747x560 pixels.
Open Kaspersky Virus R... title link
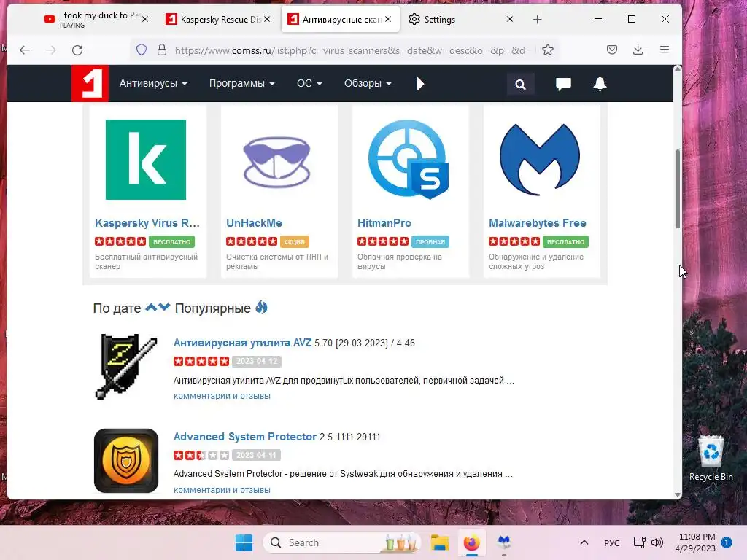(147, 223)
